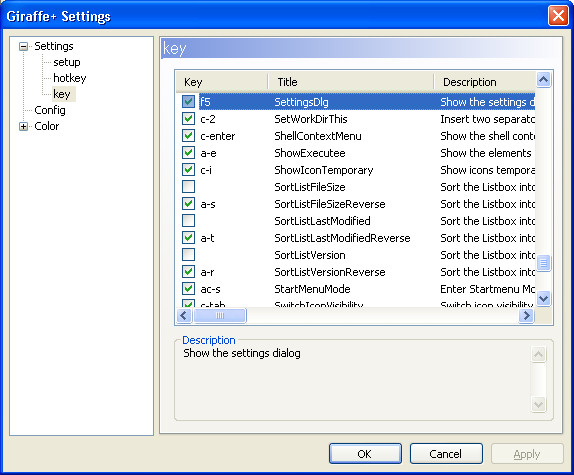Uncheck the ac-s StartMenuMode checkbox
Image resolution: width=574 pixels, height=475 pixels.
tap(189, 289)
